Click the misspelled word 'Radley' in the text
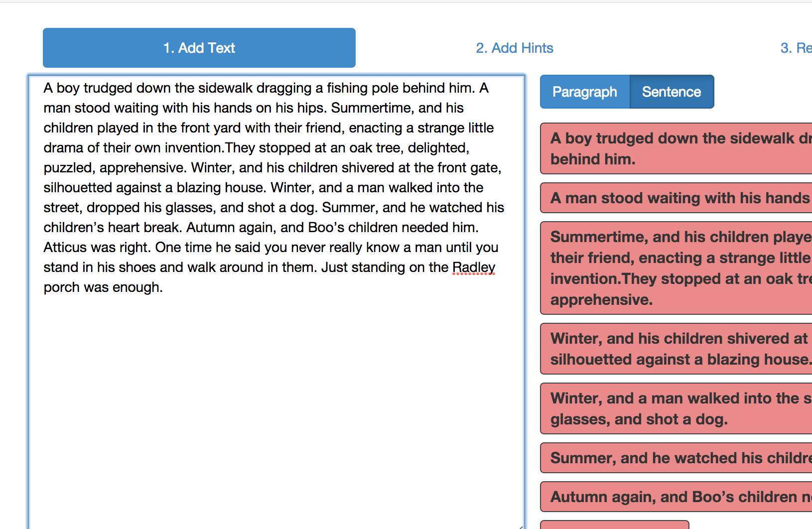 (473, 267)
